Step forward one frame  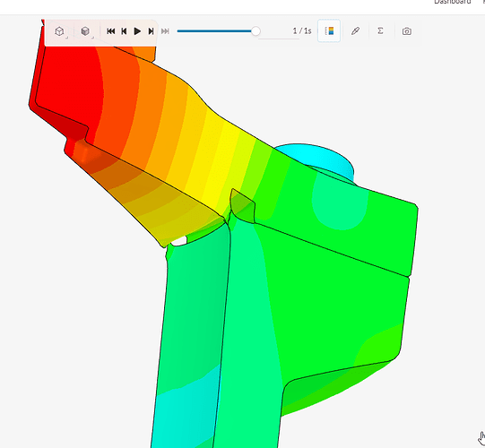tap(151, 31)
